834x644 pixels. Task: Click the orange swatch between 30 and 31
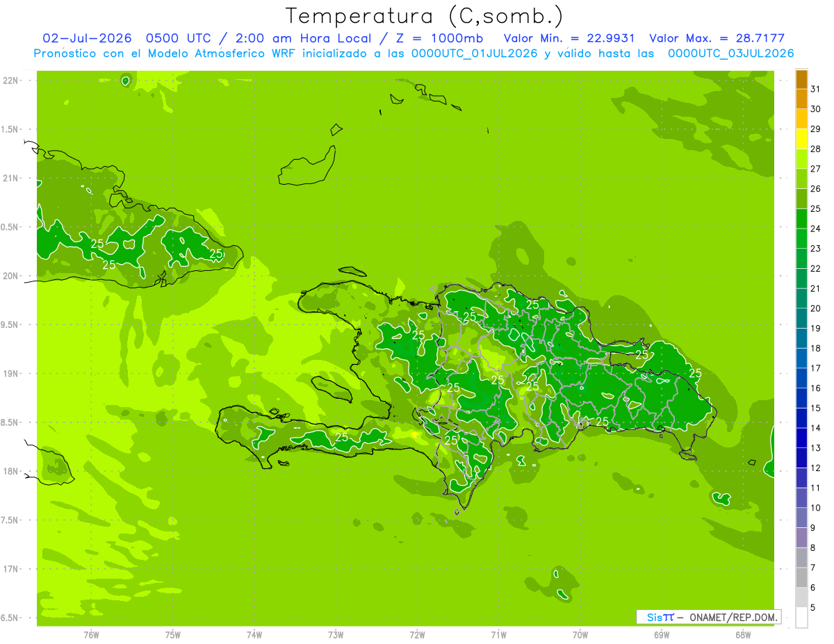pyautogui.click(x=801, y=99)
